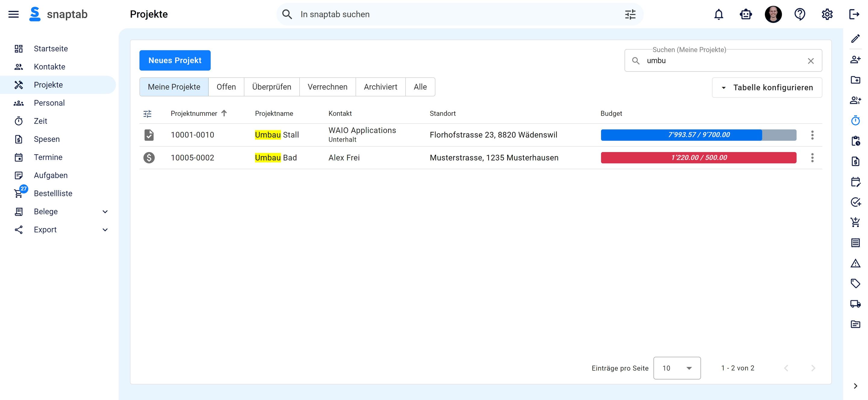This screenshot has height=400, width=868.
Task: Open Tabelle konfigurieren dropdown
Action: coord(767,88)
